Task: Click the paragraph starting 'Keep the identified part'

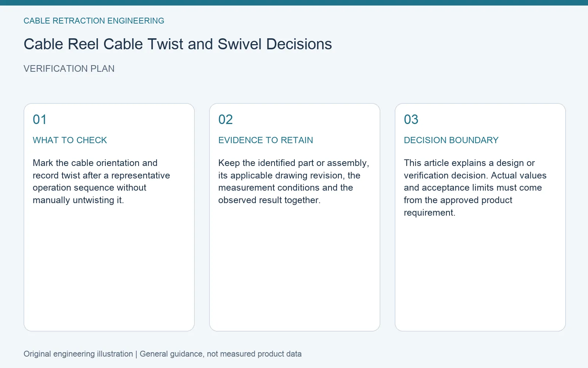Action: (x=294, y=181)
